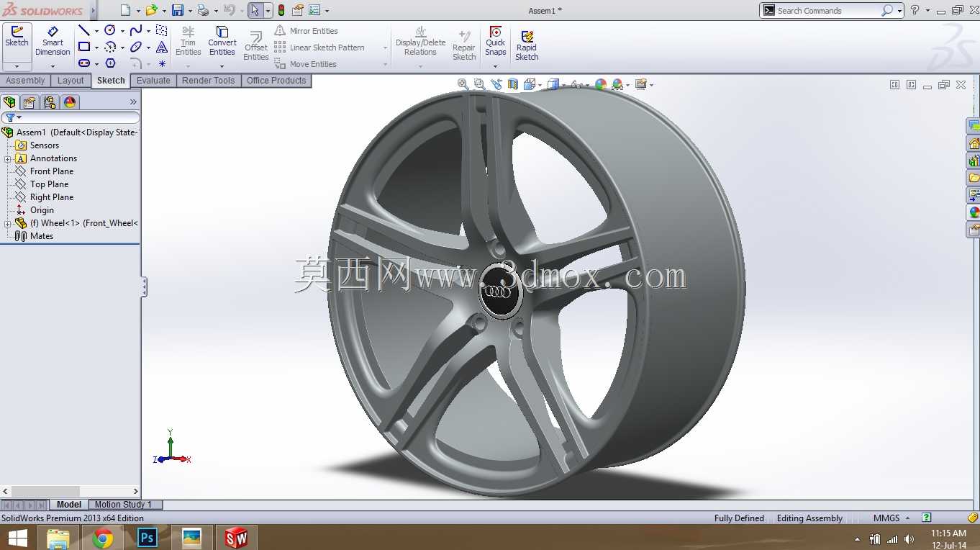The height and width of the screenshot is (550, 980).
Task: Click Zoom to Area icon
Action: 479,84
